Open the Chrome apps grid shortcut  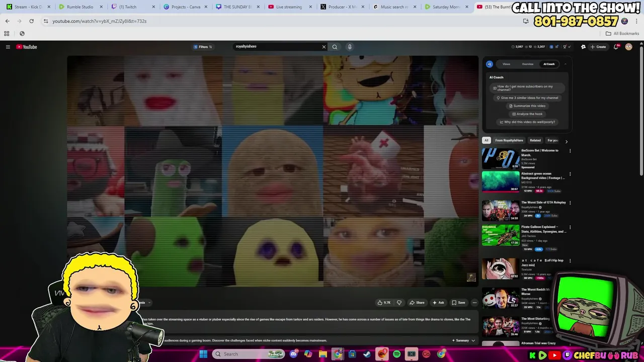pos(7,34)
